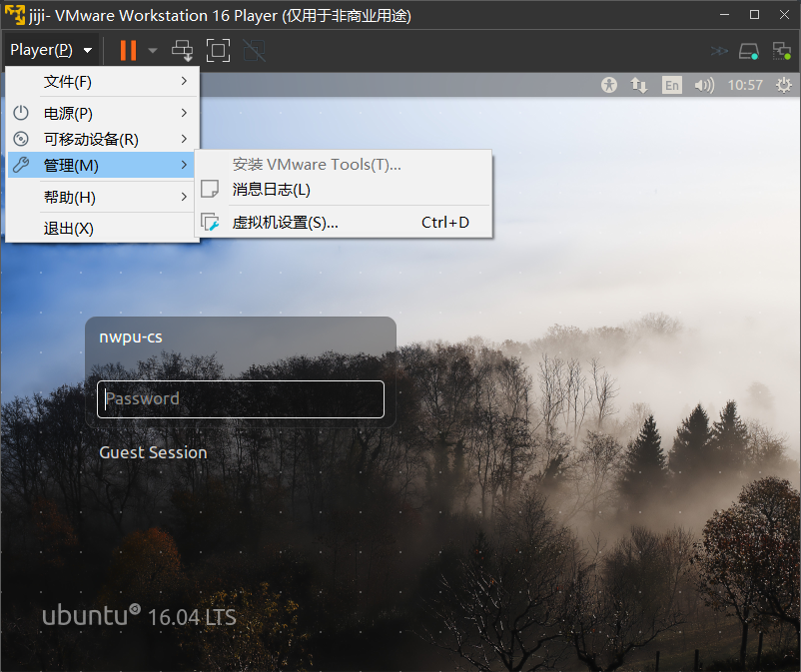Click the Password input field

pos(241,399)
